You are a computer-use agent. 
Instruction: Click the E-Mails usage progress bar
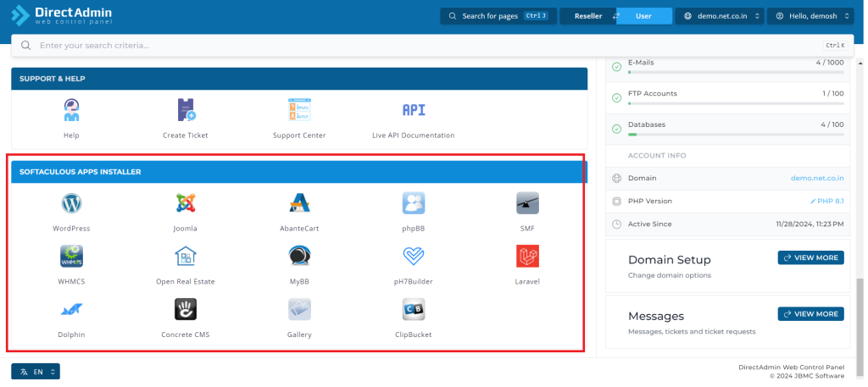736,73
